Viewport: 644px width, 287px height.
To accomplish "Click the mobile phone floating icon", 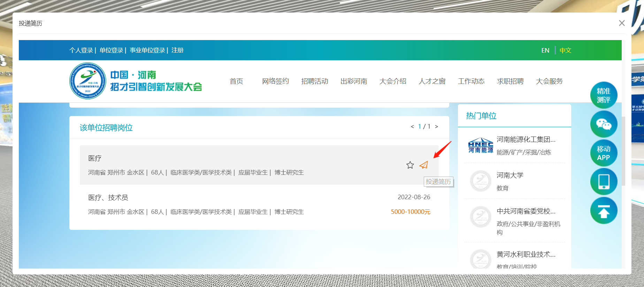I will pyautogui.click(x=604, y=182).
